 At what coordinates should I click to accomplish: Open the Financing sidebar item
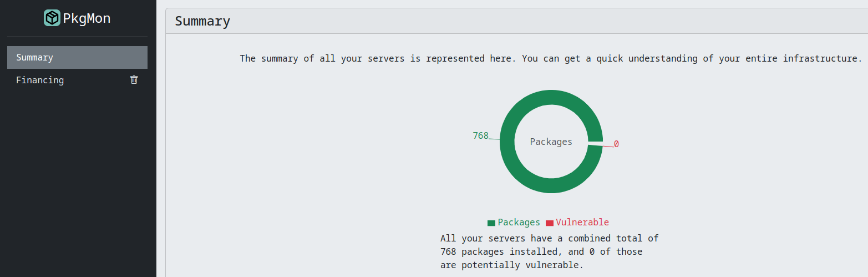tap(40, 80)
